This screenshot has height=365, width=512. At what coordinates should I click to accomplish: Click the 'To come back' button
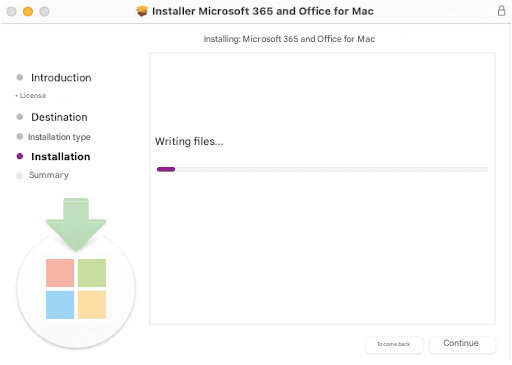pyautogui.click(x=394, y=344)
